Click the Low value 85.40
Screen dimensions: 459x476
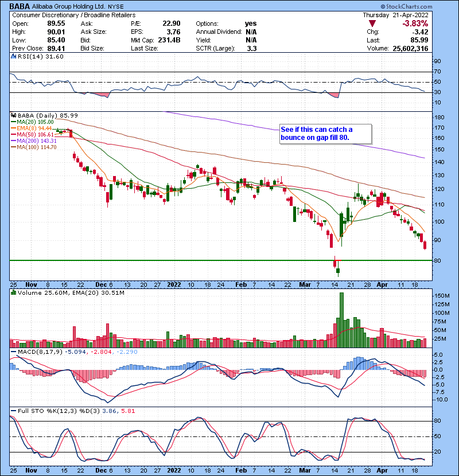56,40
